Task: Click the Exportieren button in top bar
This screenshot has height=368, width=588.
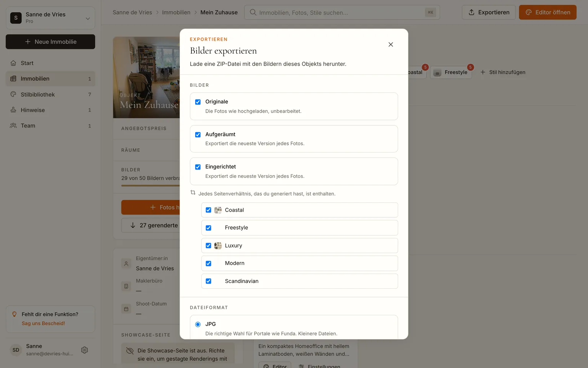Action: (489, 12)
